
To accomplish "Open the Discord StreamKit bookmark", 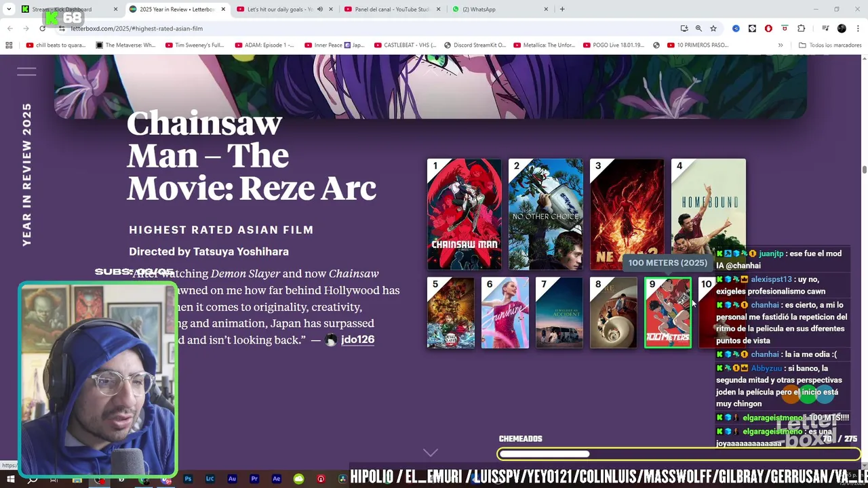I will coord(475,45).
